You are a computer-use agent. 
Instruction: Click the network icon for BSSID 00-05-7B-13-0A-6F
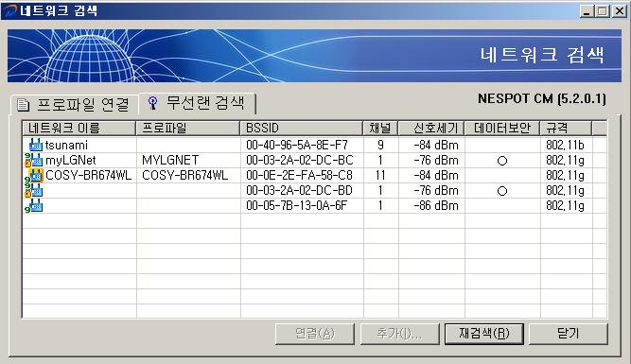pos(33,205)
